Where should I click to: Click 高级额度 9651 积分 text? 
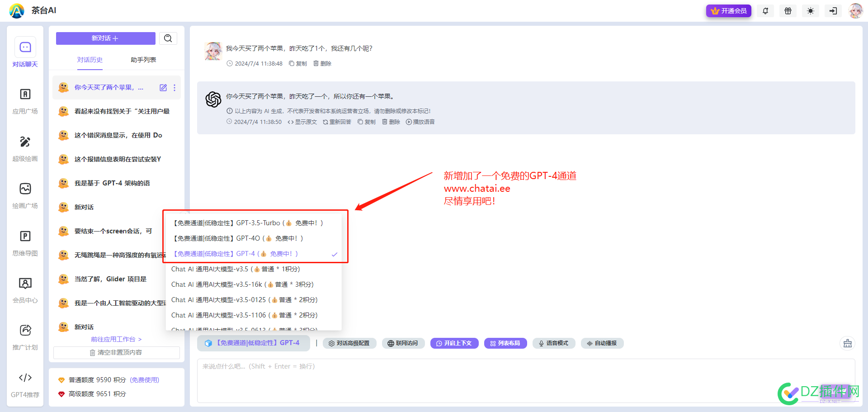(x=97, y=394)
